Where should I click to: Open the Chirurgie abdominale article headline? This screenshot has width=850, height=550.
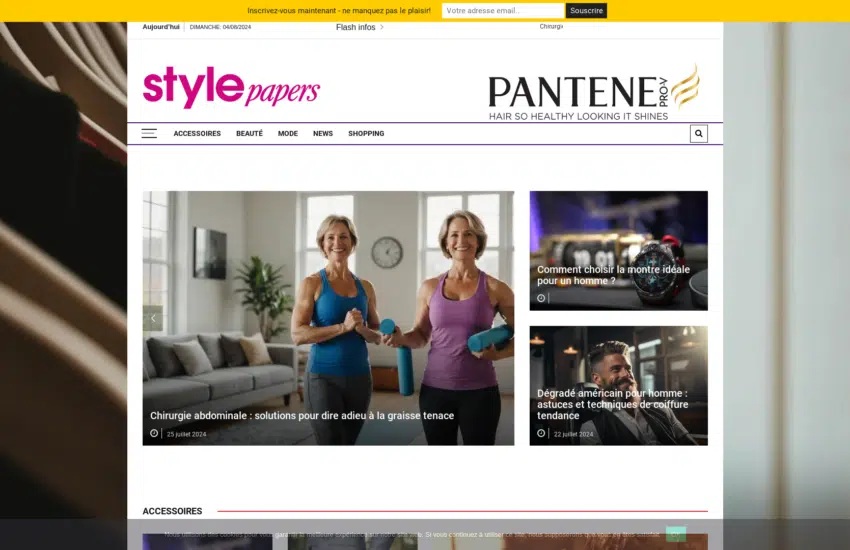pyautogui.click(x=302, y=416)
